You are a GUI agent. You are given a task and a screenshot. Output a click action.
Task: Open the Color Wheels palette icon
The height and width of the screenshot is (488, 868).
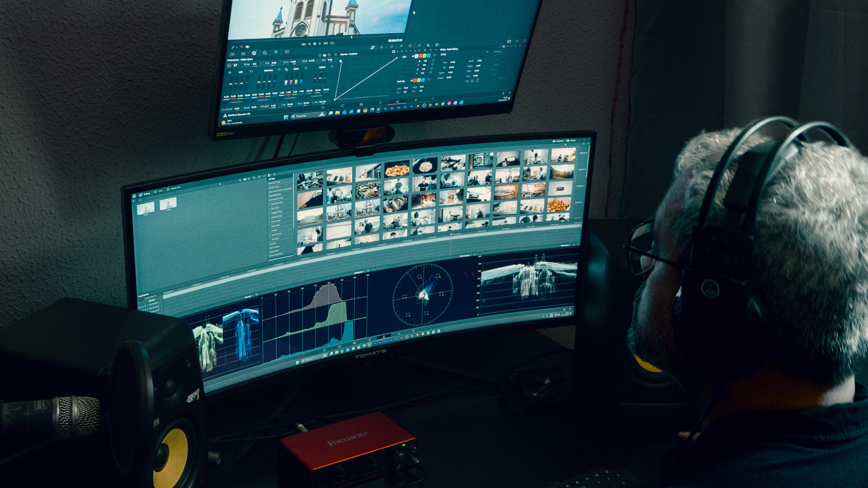(254, 53)
